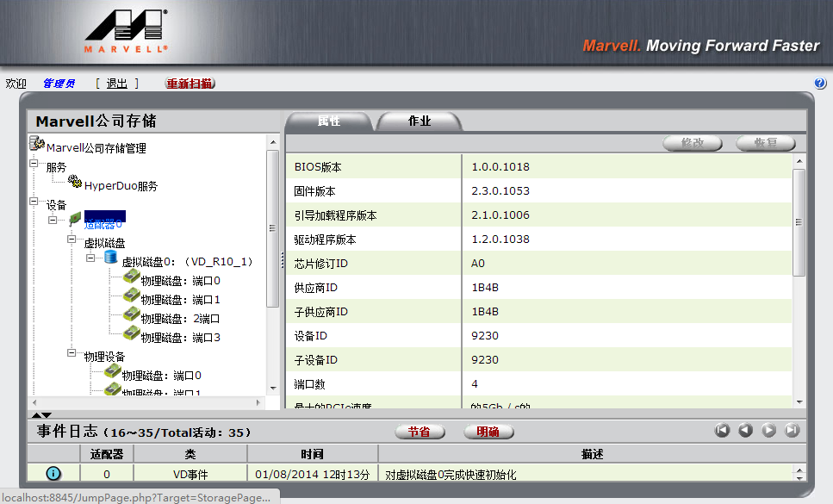This screenshot has height=504, width=833.
Task: Click the BIOS版本 value 1.0.0.1018
Action: coord(500,167)
